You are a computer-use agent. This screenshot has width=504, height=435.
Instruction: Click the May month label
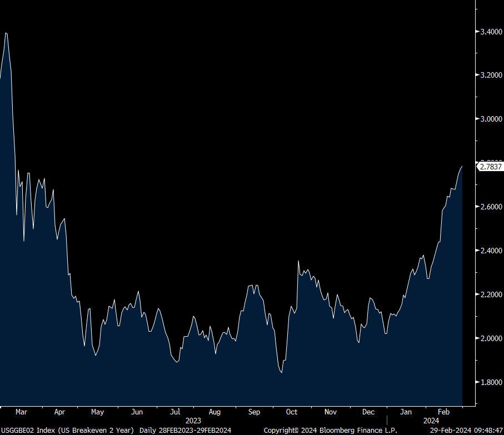point(97,412)
